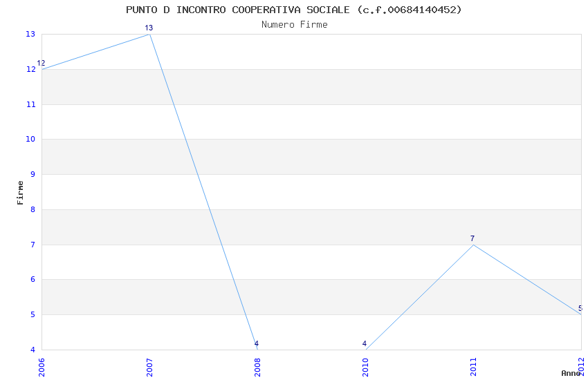Click the Y-axis label Firme
588x380 pixels.
[20, 193]
